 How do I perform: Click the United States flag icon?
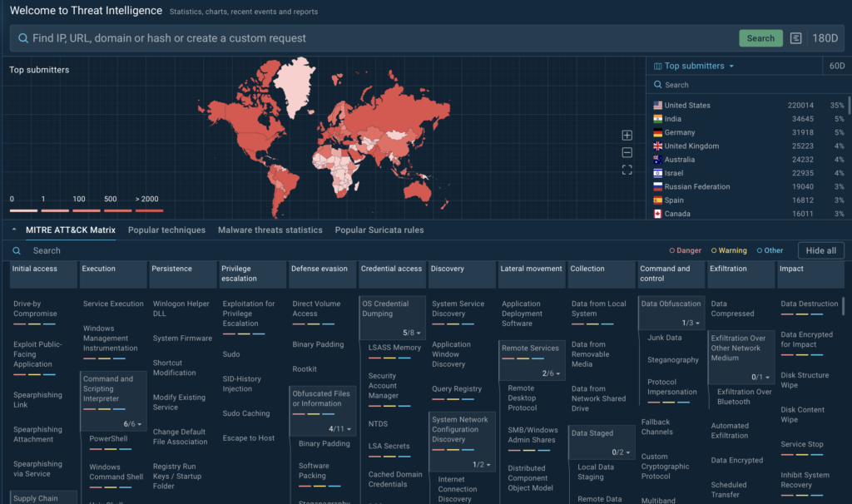click(657, 106)
